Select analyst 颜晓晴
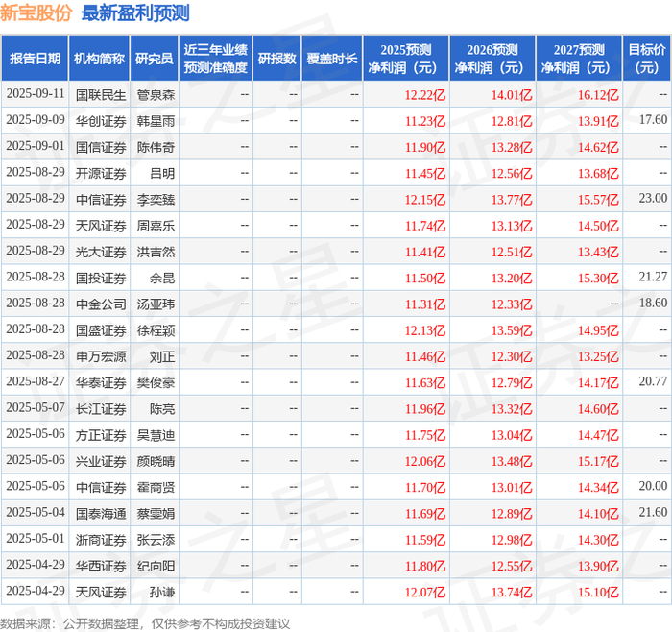The width and height of the screenshot is (672, 632). pyautogui.click(x=156, y=461)
